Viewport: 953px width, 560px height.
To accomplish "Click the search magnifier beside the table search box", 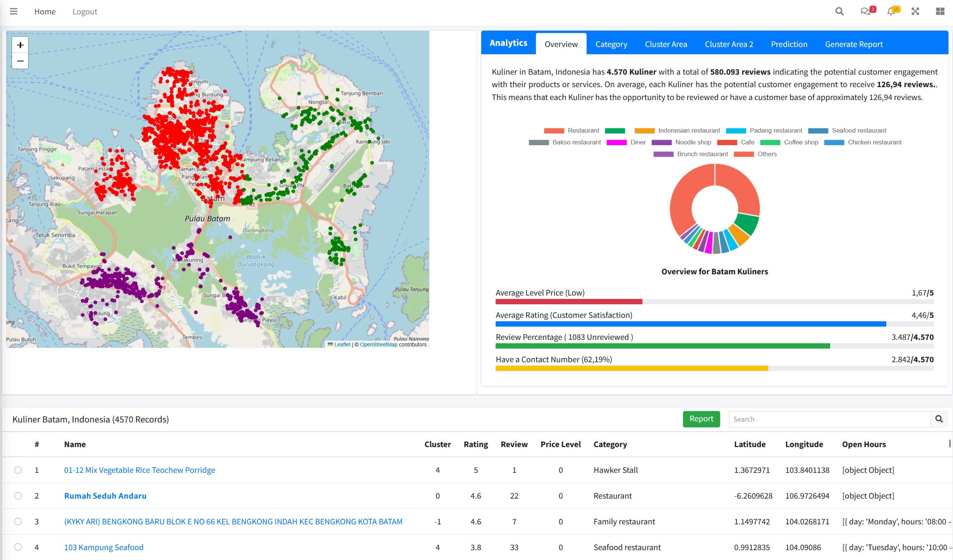I will (x=940, y=419).
